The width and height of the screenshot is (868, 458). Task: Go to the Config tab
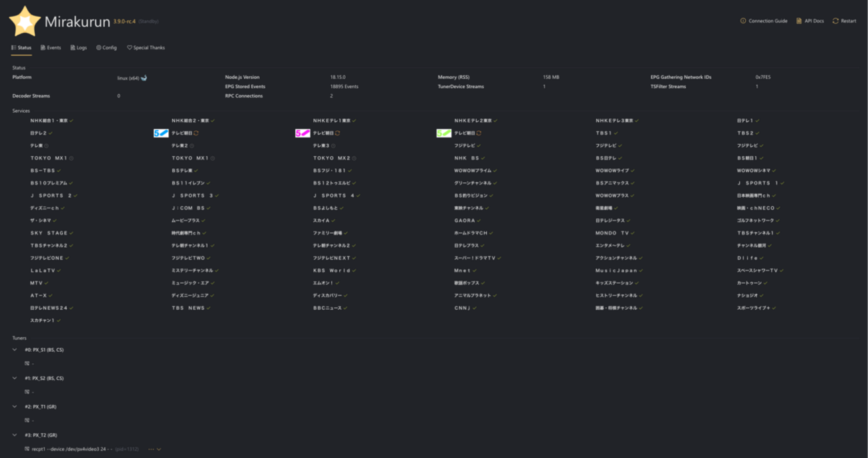click(x=107, y=48)
